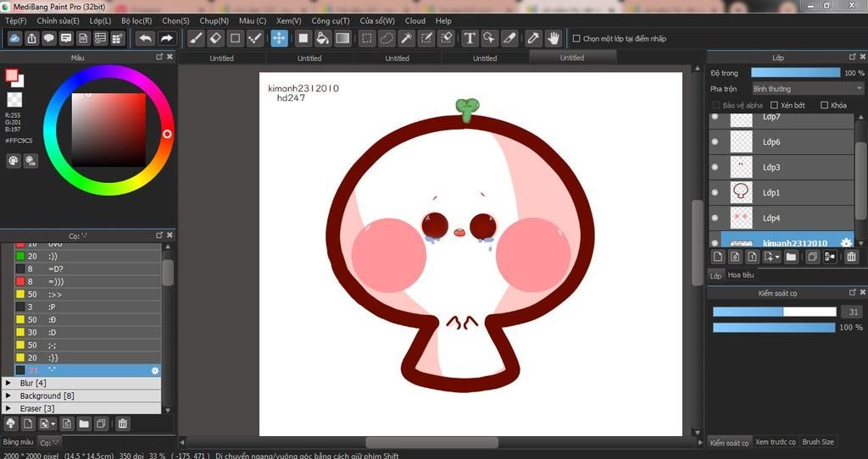Select the Eraser tool in toolbar
This screenshot has width=868, height=459.
(x=216, y=38)
